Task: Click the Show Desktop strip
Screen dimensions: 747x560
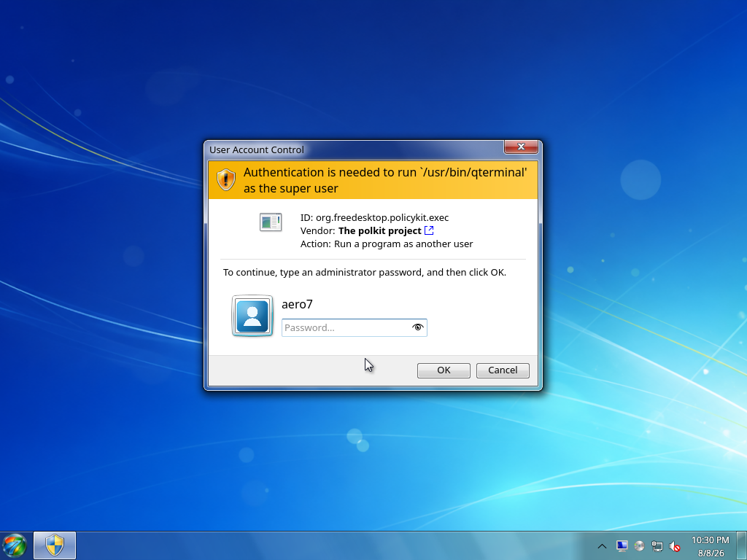Action: pyautogui.click(x=742, y=545)
